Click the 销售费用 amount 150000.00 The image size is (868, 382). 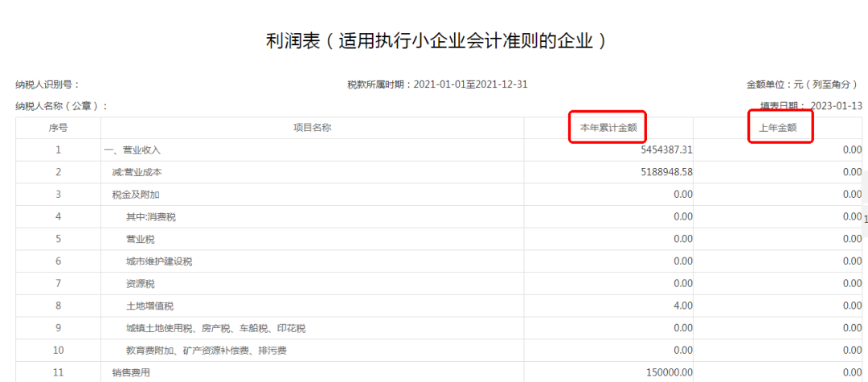point(669,372)
